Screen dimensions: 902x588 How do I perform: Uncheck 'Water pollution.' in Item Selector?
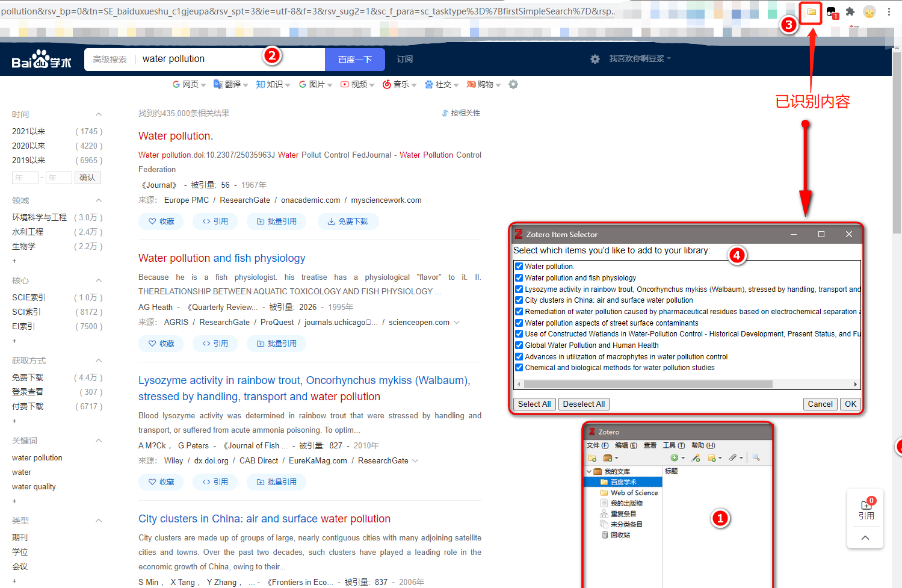click(519, 267)
